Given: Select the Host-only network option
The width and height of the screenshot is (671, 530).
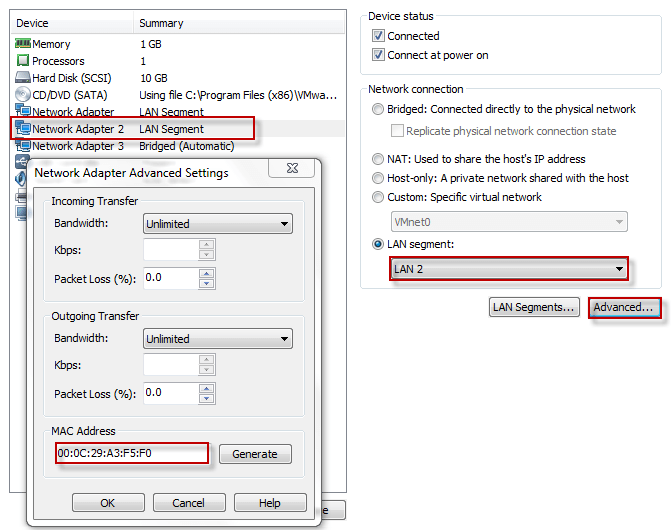Looking at the screenshot, I should point(378,178).
